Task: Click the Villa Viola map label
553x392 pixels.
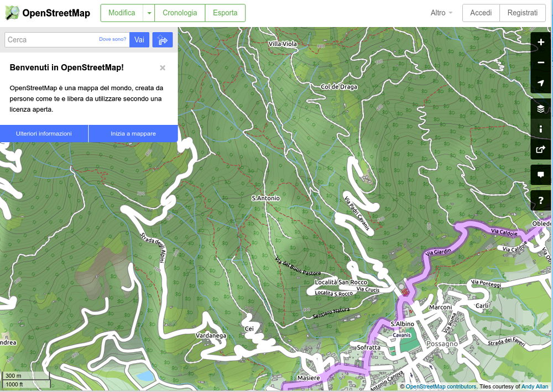Action: pyautogui.click(x=283, y=44)
